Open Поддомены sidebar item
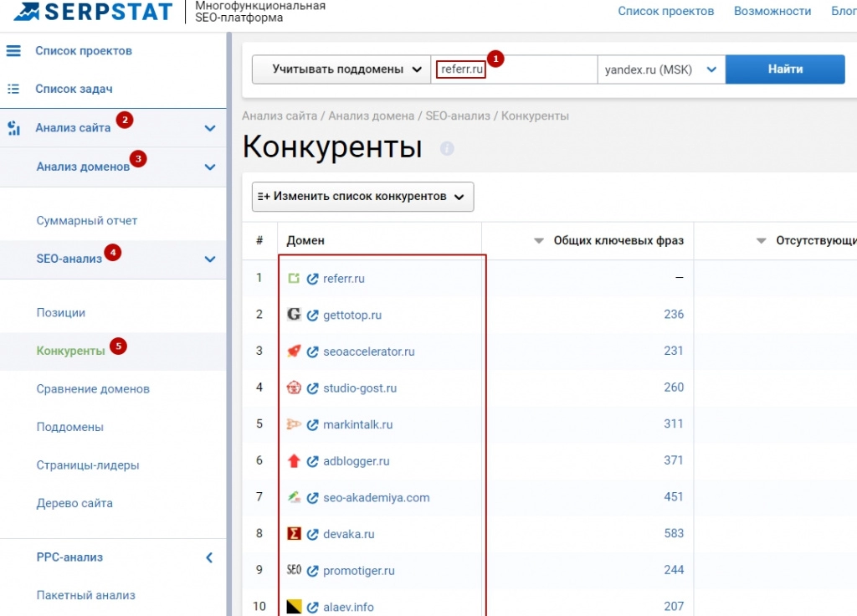Screen dimensions: 857x616 pyautogui.click(x=70, y=428)
